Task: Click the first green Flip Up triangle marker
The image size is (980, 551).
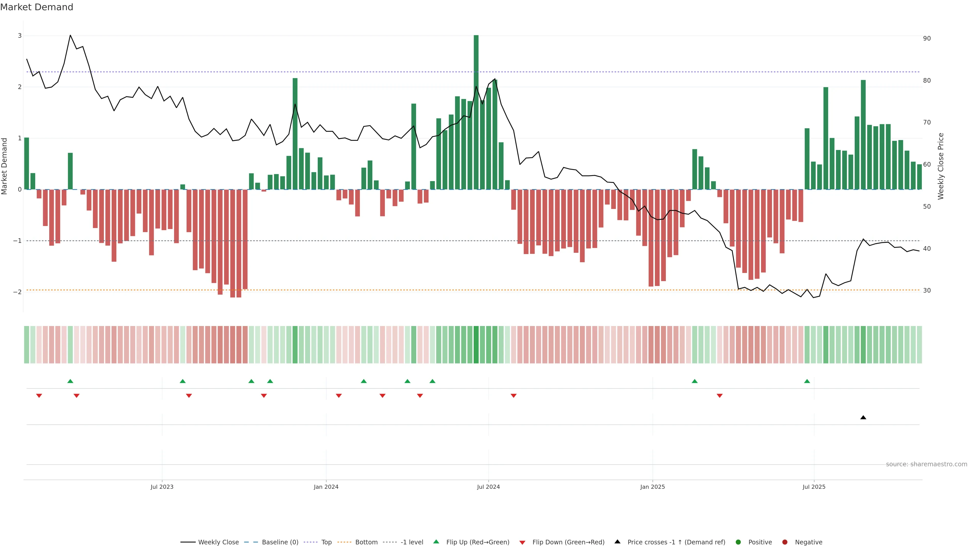Action: (x=70, y=381)
